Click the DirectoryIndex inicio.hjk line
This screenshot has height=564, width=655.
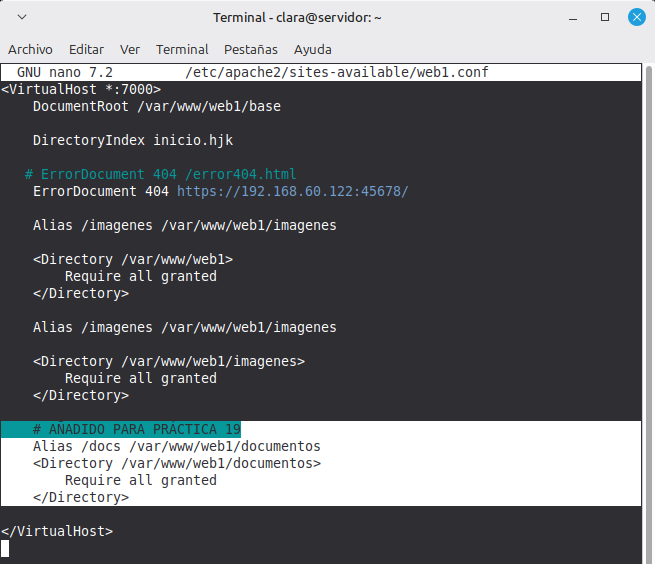tap(132, 140)
